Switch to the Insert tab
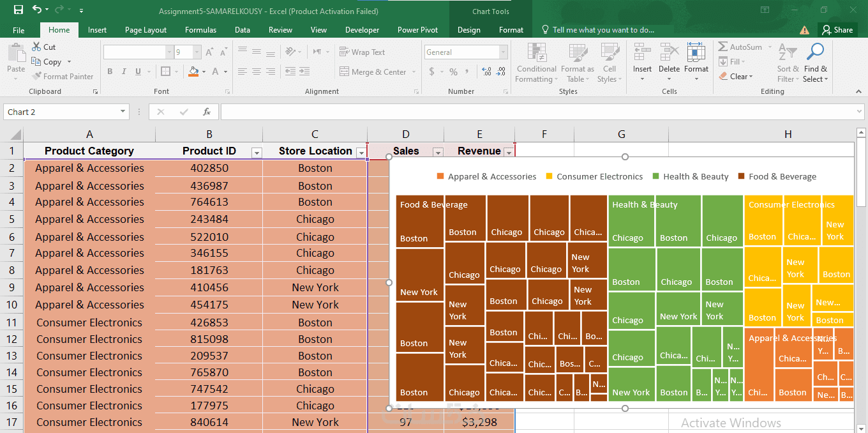This screenshot has width=868, height=433. click(x=97, y=30)
